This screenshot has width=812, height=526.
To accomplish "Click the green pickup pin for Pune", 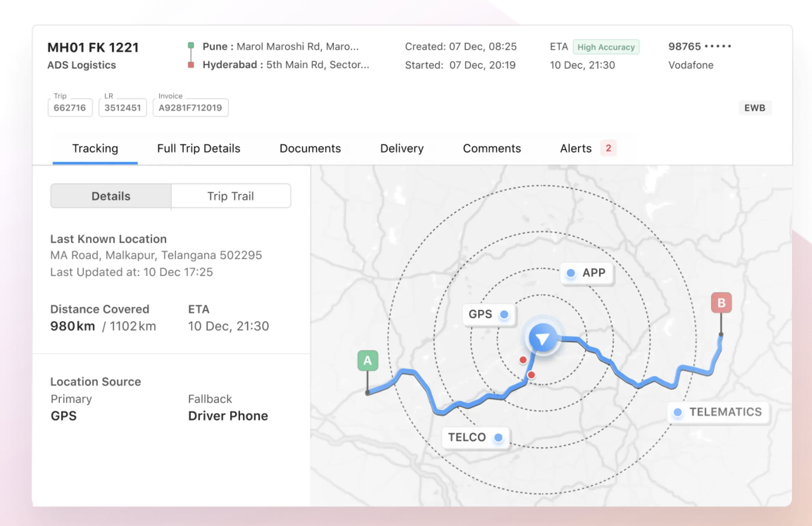I will coord(191,43).
